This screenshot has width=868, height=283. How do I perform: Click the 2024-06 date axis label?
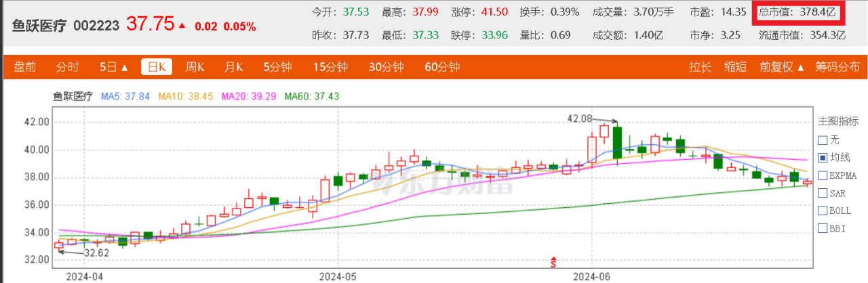point(591,276)
